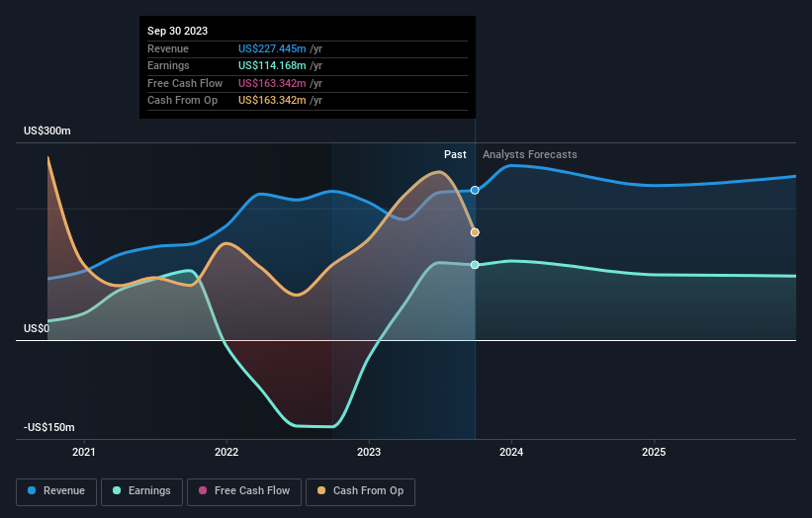Click the -US$150m y-axis label
This screenshot has width=812, height=518.
(x=49, y=427)
